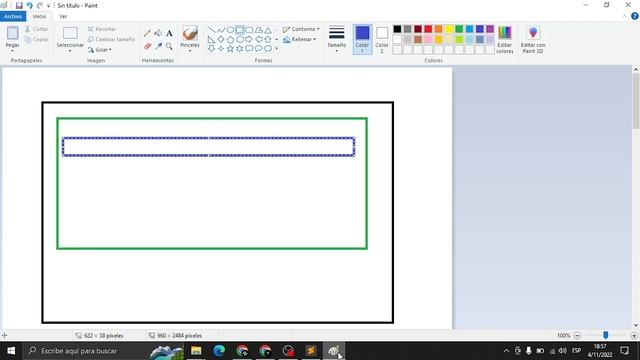Choose the Rectangle shape
The width and height of the screenshot is (640, 360).
pyautogui.click(x=240, y=30)
